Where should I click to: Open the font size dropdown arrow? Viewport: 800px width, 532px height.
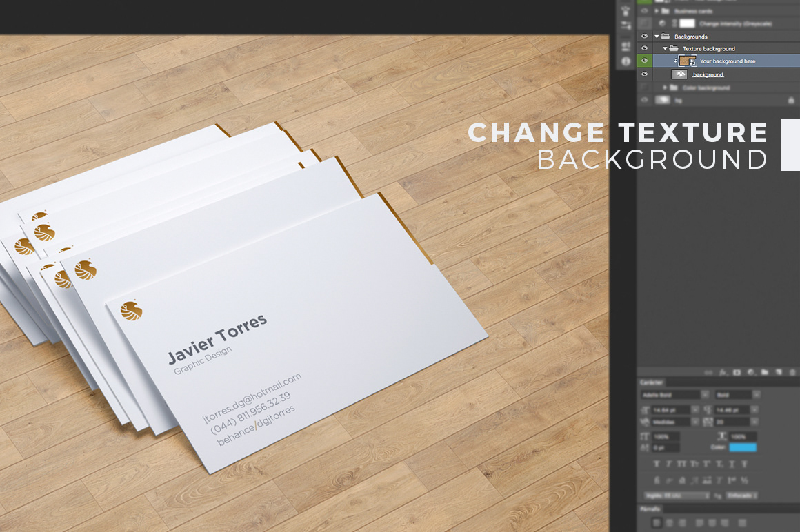click(694, 410)
